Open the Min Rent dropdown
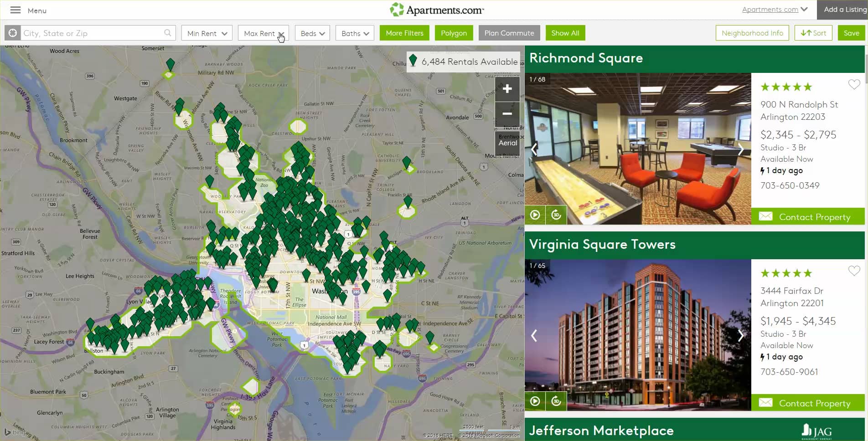The width and height of the screenshot is (868, 441). tap(207, 33)
